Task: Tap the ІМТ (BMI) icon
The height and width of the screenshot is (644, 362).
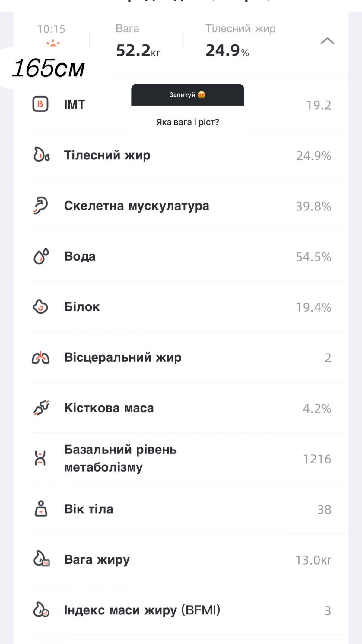Action: 40,104
